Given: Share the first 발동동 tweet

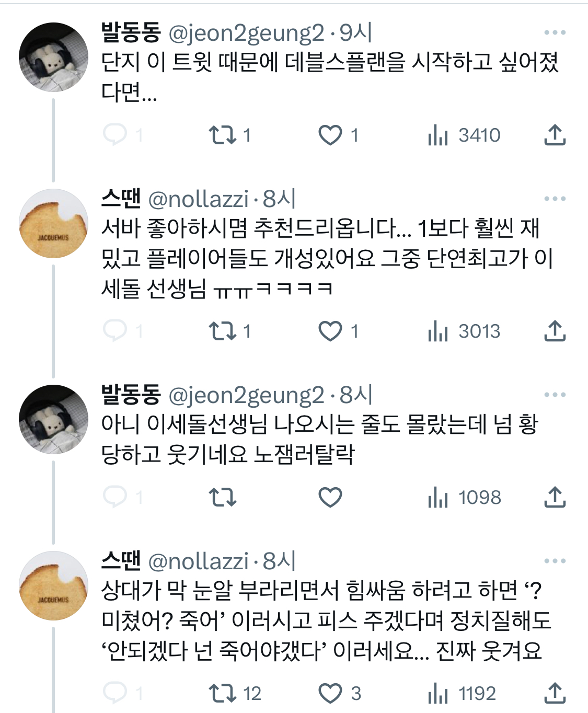Looking at the screenshot, I should (555, 135).
